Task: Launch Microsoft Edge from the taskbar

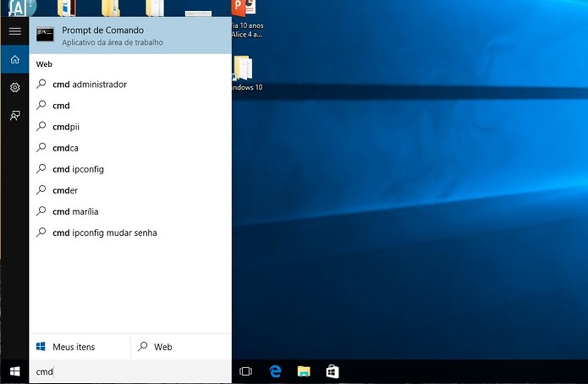Action: pyautogui.click(x=275, y=371)
